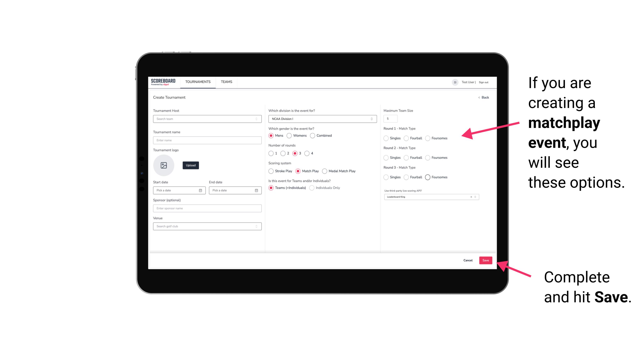Switch to the TOURNAMENTS tab
The height and width of the screenshot is (346, 644).
tap(198, 82)
